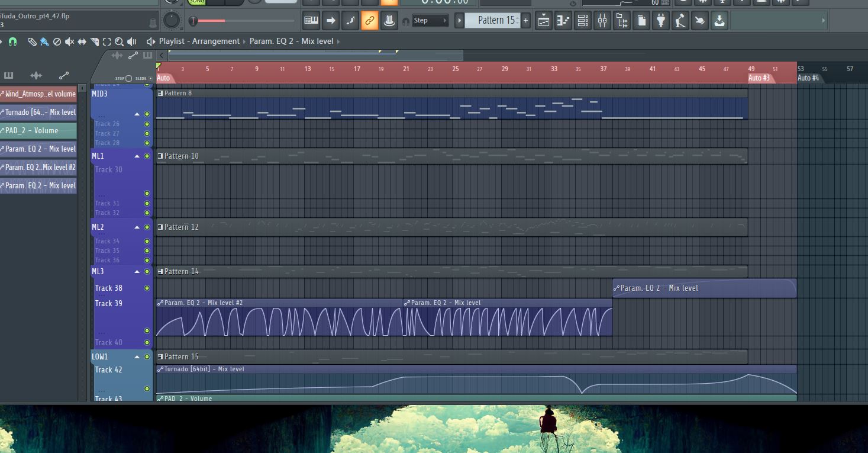Collapse the ML3 track group
868x453 pixels.
pos(137,272)
